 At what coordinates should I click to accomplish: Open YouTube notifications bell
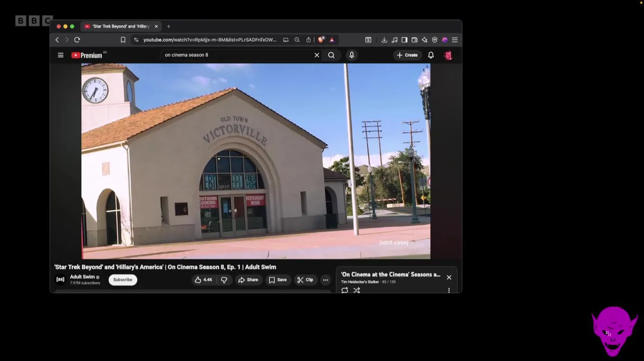pos(431,55)
